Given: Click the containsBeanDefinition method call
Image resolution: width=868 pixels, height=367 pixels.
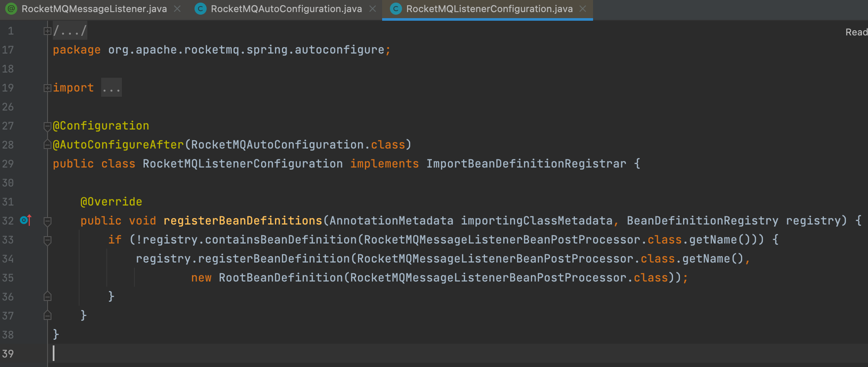Looking at the screenshot, I should (x=281, y=240).
